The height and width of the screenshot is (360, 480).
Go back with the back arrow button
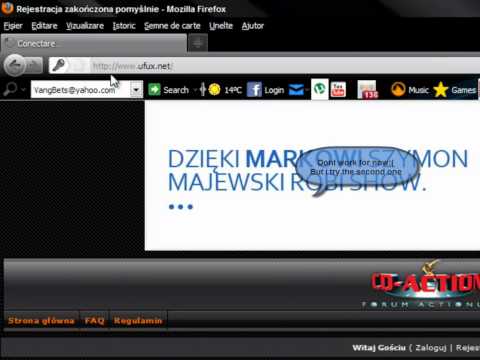[x=14, y=65]
